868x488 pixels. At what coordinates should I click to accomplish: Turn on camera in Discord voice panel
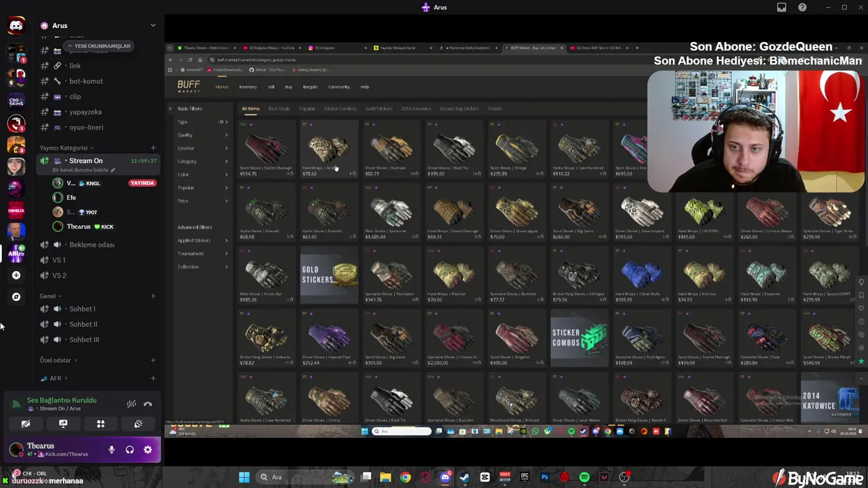26,424
